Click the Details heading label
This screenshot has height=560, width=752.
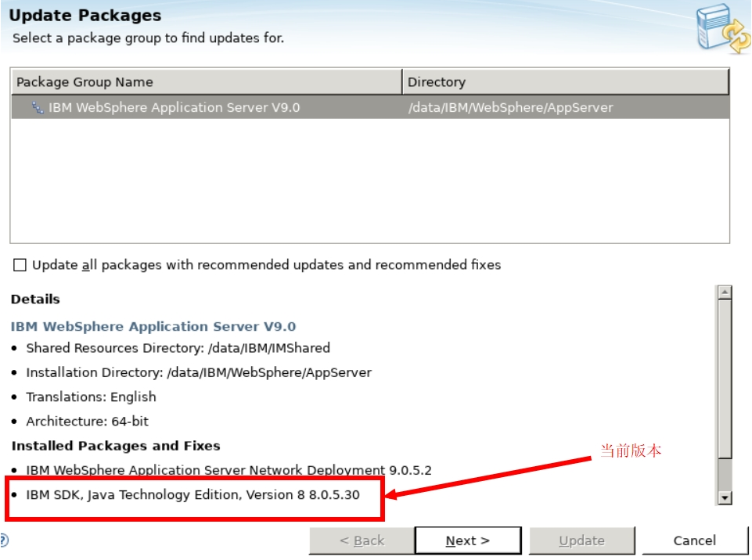(35, 300)
